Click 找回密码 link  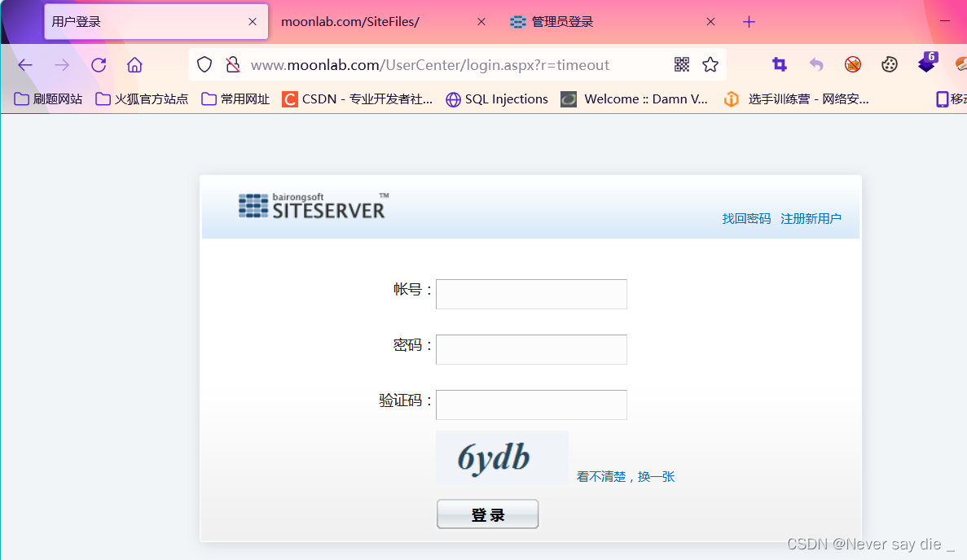(x=745, y=218)
